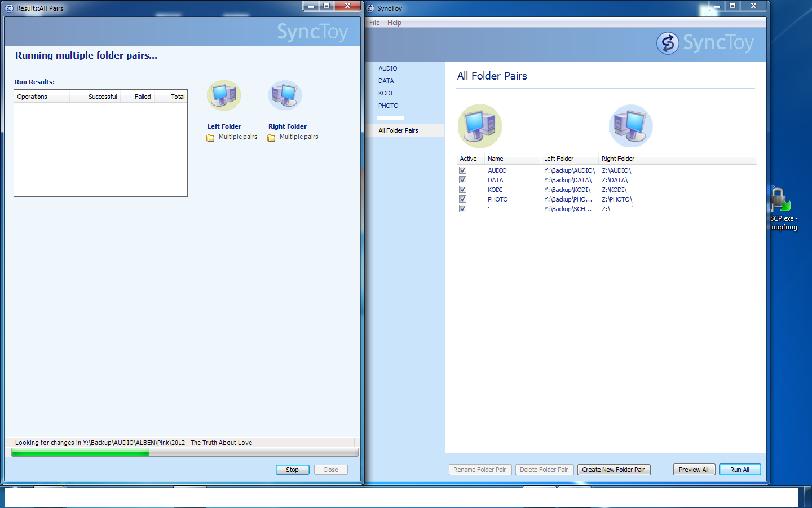Toggle the Active checkbox of the Z:\ folder pair
812x508 pixels.
click(462, 209)
